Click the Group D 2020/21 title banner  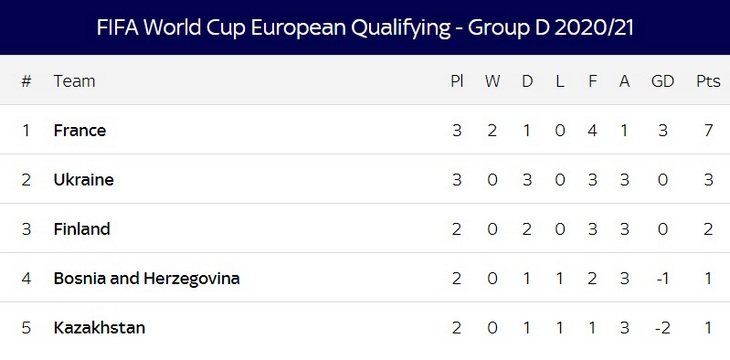tap(365, 27)
